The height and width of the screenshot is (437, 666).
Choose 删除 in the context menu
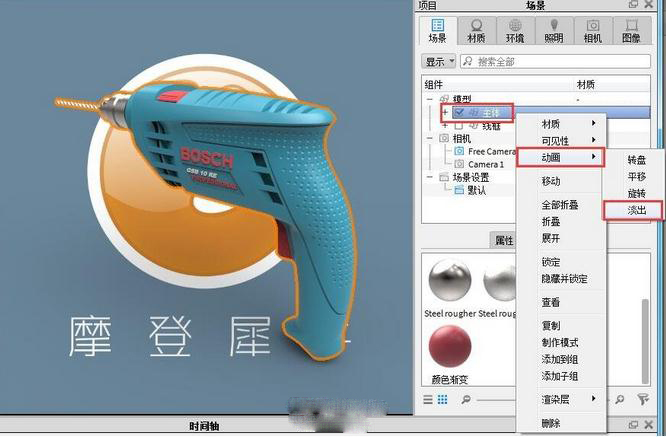561,423
